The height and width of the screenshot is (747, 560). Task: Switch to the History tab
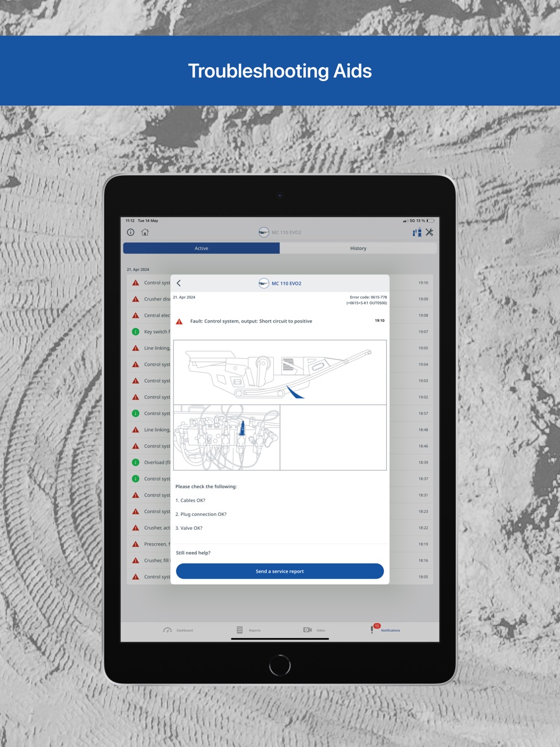pyautogui.click(x=358, y=248)
